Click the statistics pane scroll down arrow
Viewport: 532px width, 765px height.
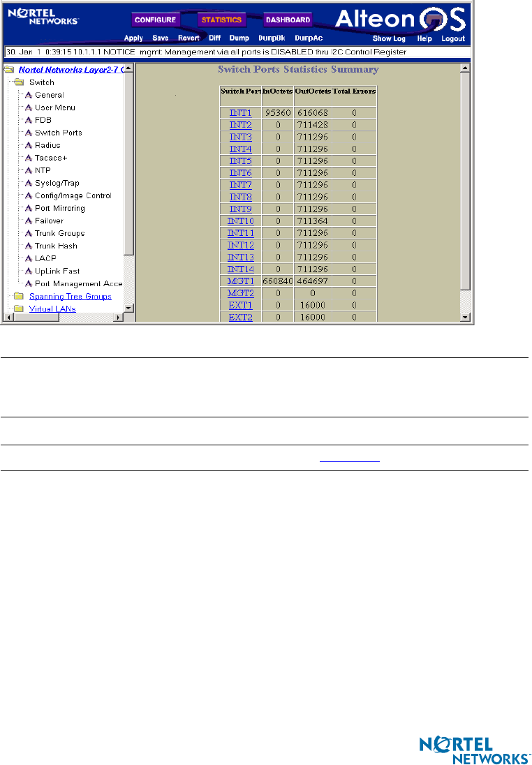click(x=466, y=318)
